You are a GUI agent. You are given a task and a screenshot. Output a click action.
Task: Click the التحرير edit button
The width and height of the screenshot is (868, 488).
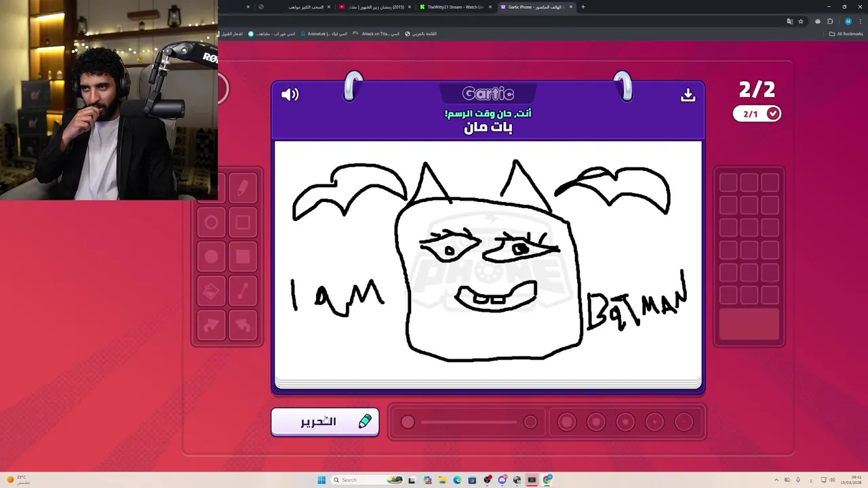[x=325, y=422]
